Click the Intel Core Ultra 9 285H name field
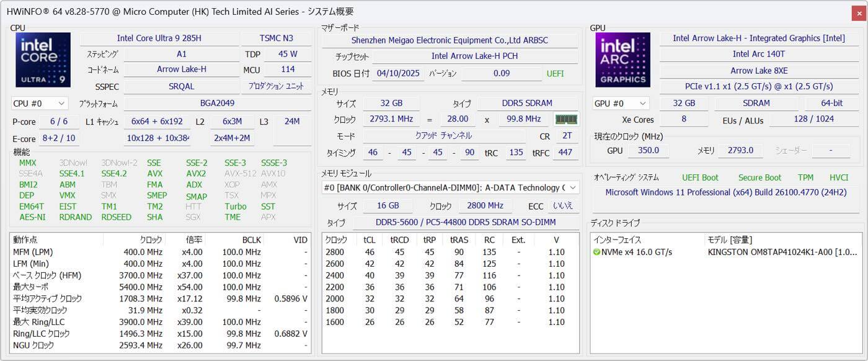 (159, 38)
